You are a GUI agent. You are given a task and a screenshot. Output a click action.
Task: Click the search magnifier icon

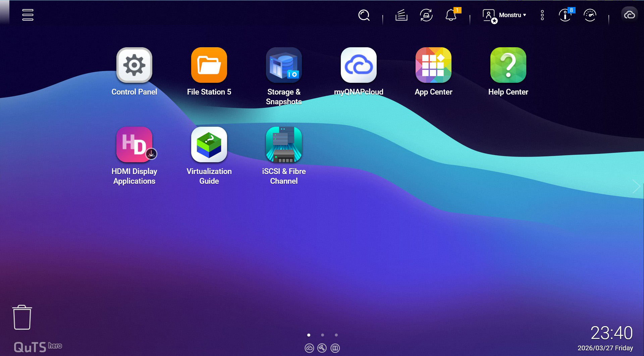click(364, 15)
